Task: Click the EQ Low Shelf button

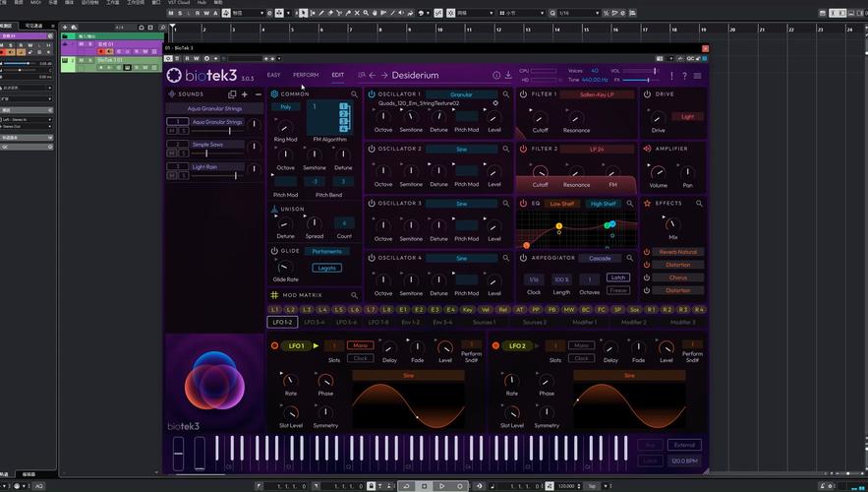Action: (x=562, y=204)
